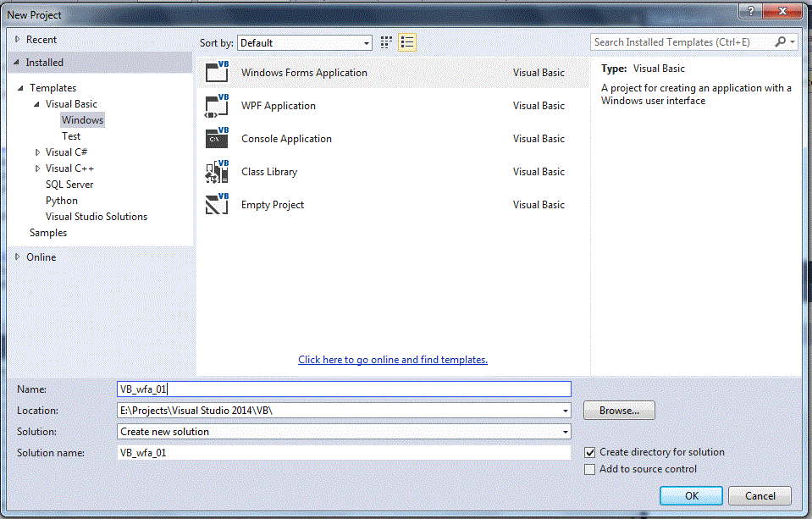
Task: Click the Templates tree label
Action: [x=52, y=88]
